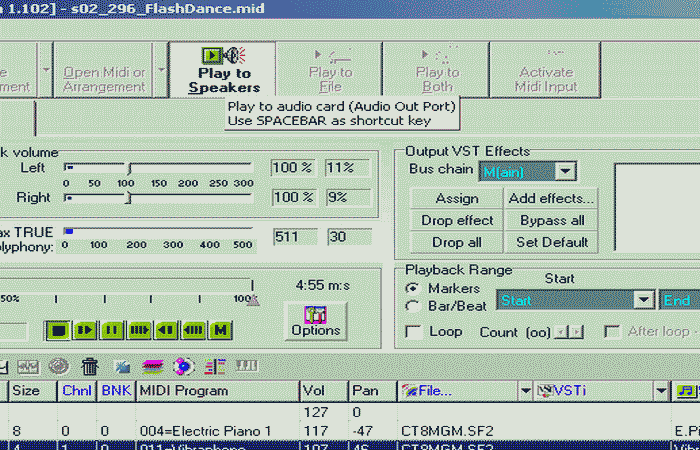Viewport: 700px width, 450px height.
Task: Click the pink stacked layers icon
Action: click(153, 367)
